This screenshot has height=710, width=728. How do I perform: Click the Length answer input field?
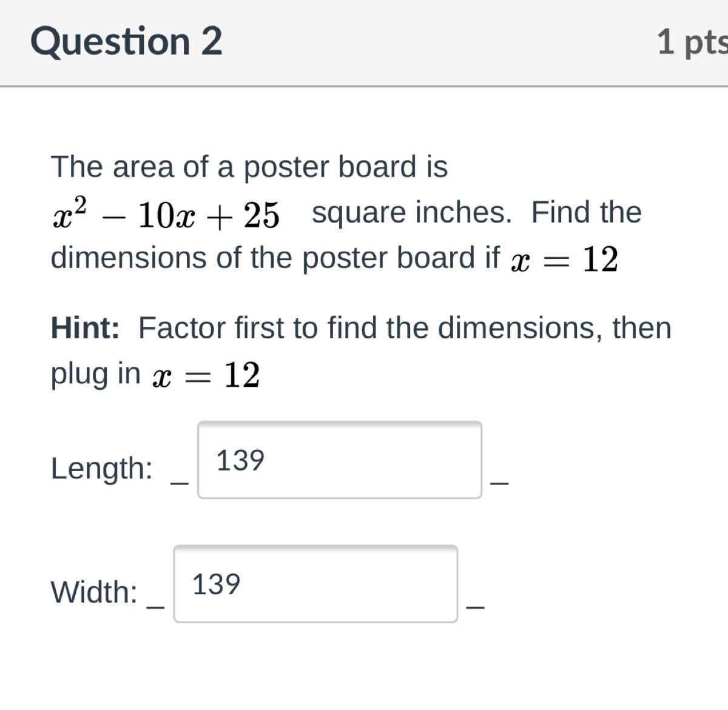coord(340,460)
